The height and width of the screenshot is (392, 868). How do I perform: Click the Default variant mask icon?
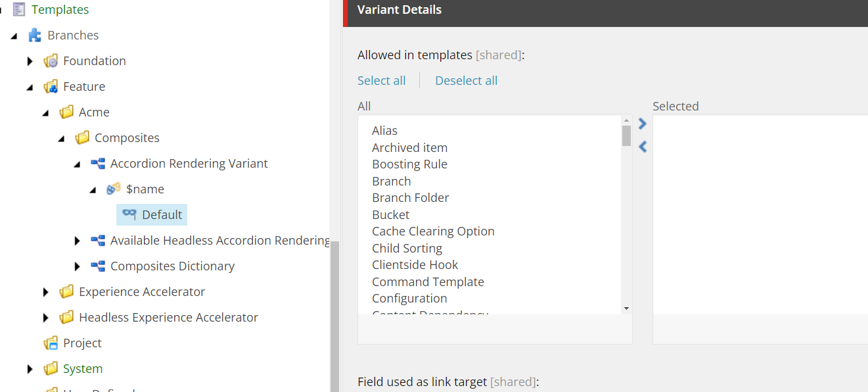pyautogui.click(x=129, y=215)
